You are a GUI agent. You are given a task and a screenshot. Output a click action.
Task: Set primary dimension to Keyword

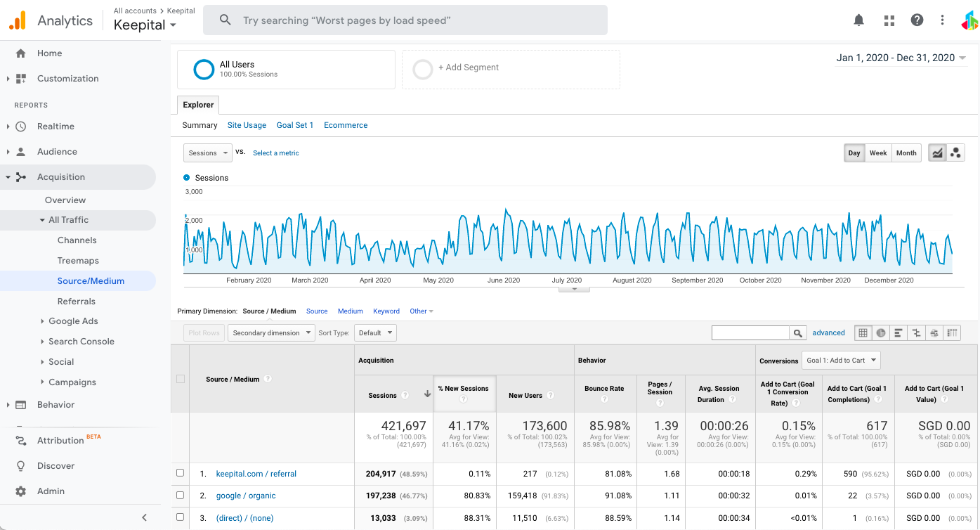click(386, 311)
